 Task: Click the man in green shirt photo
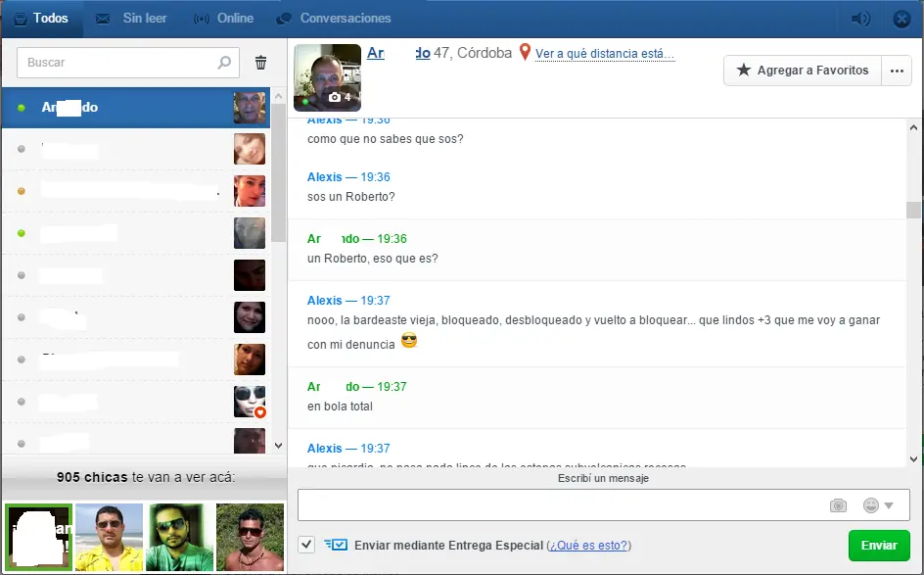pyautogui.click(x=180, y=537)
